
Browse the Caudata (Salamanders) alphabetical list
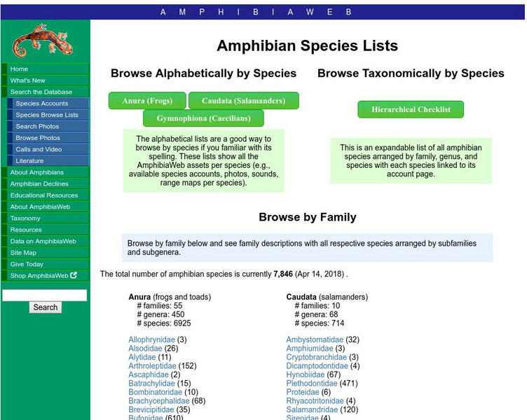click(x=244, y=101)
